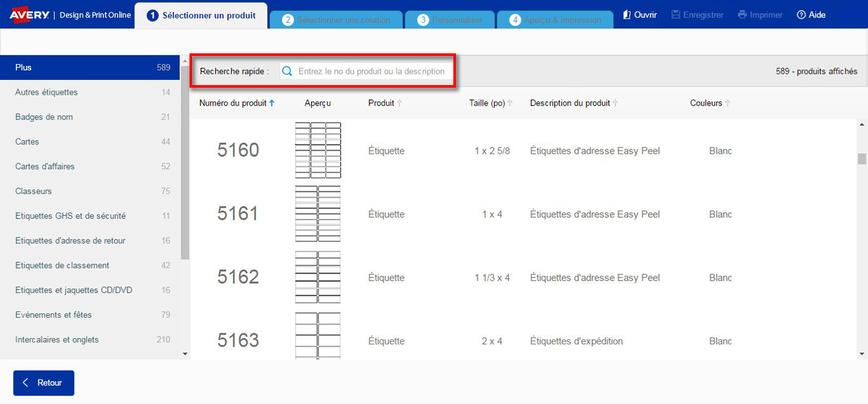This screenshot has width=868, height=404.
Task: Click the 5163 label sheet thumbnail
Action: [x=318, y=336]
